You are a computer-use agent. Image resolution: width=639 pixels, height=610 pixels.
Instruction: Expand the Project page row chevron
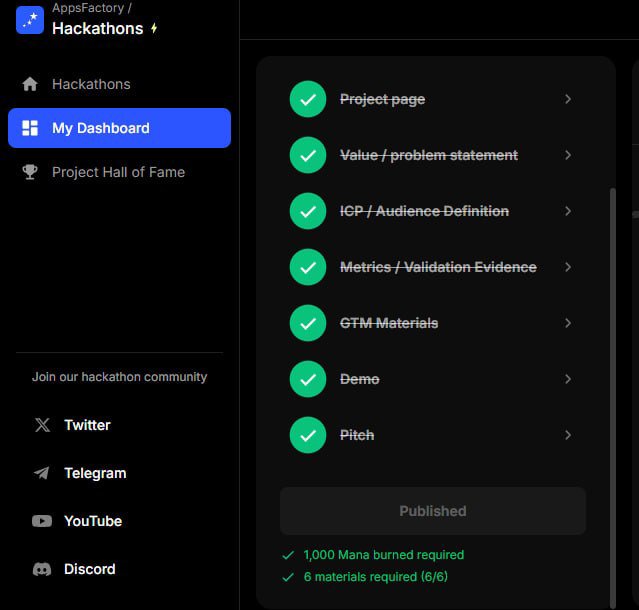(x=568, y=99)
